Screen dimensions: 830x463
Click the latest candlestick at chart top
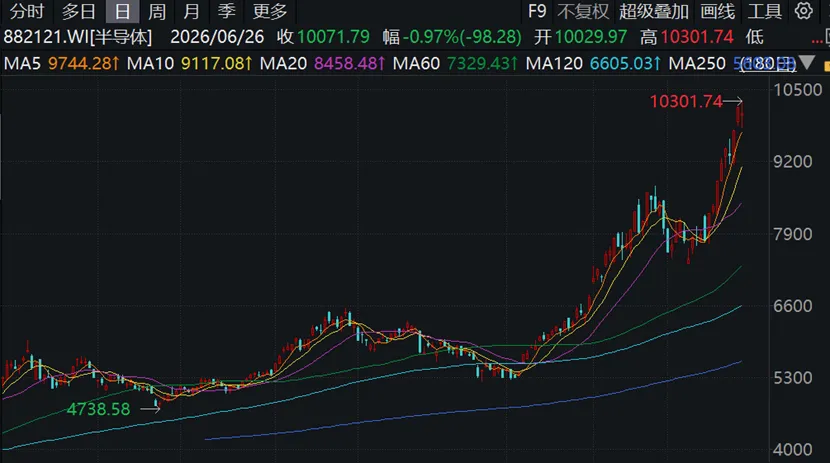[742, 115]
